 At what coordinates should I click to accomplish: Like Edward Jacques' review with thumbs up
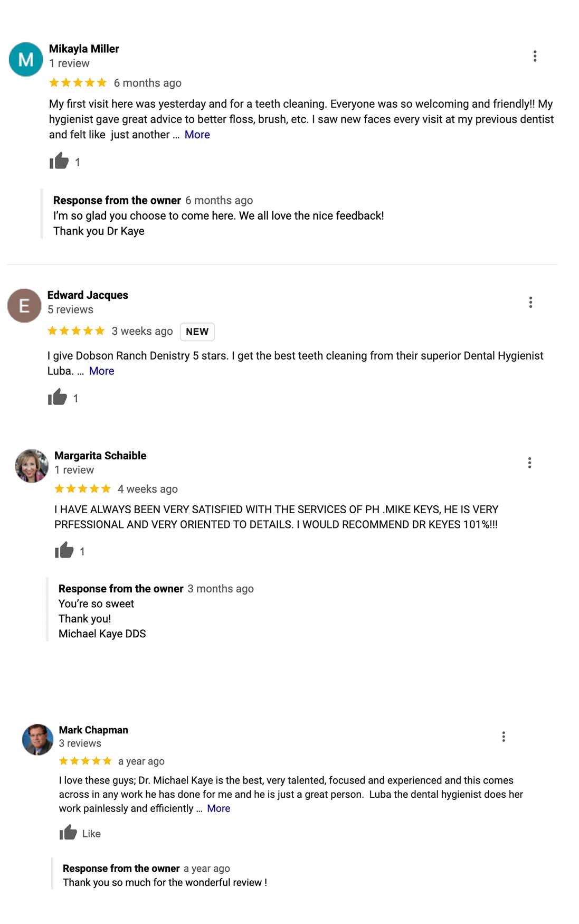[58, 397]
